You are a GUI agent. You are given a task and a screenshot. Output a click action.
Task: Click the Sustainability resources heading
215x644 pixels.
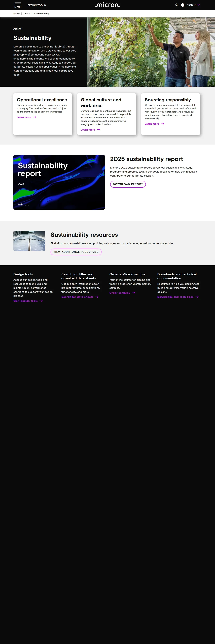click(x=84, y=235)
